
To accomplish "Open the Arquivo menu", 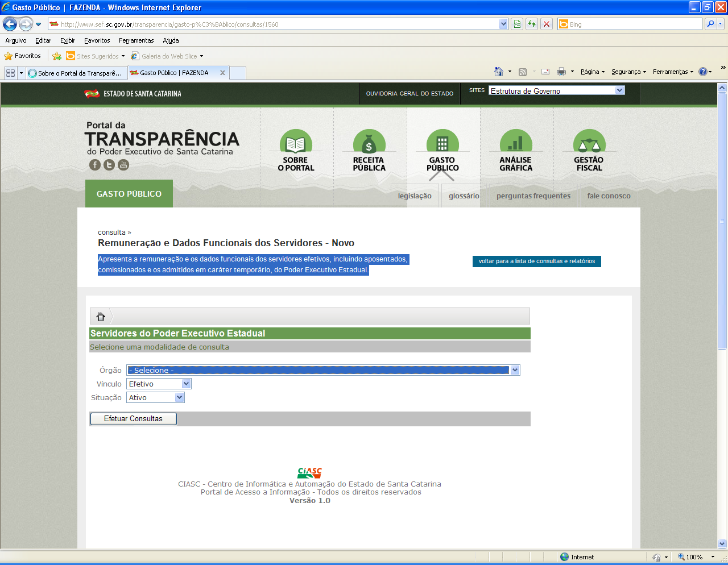I will tap(16, 40).
